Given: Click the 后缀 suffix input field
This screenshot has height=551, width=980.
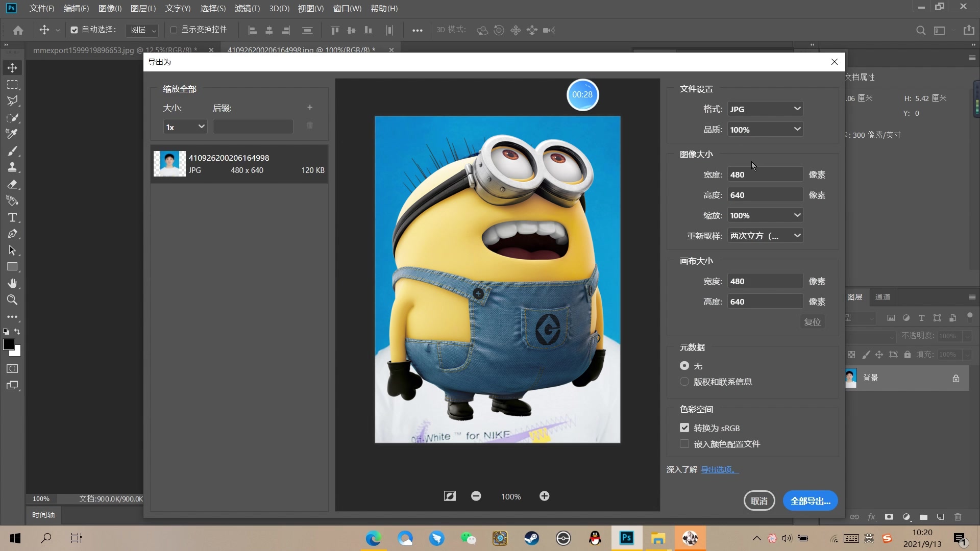Looking at the screenshot, I should [253, 127].
